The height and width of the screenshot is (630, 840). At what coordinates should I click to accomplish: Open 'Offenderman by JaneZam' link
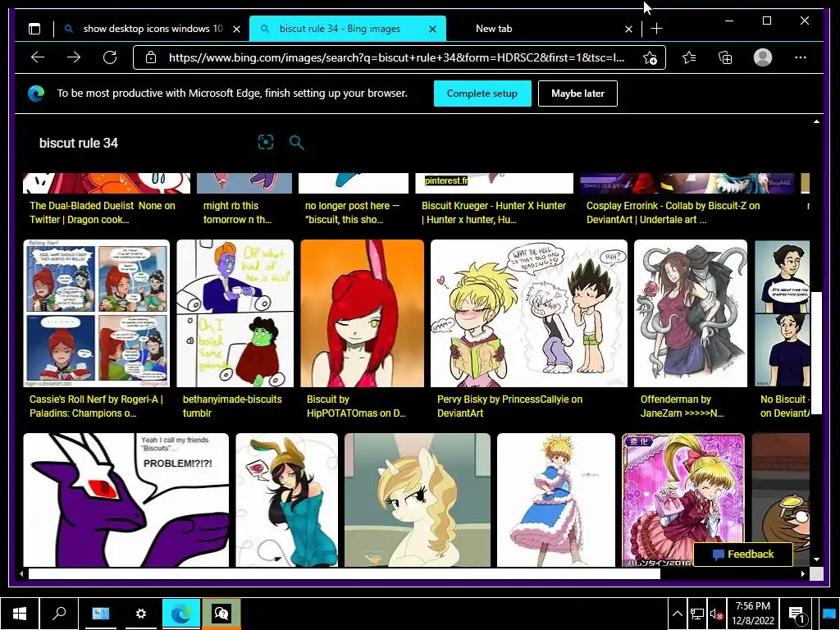tap(682, 406)
